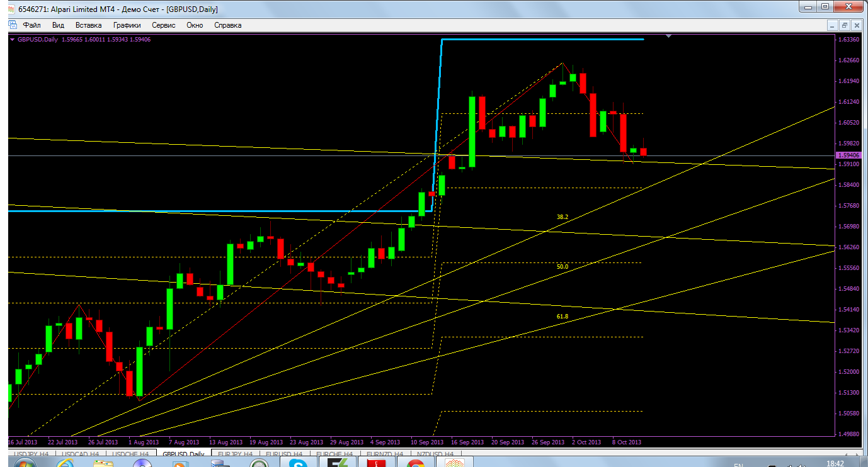Viewport: 868px width, 467px height.
Task: Click the EN language indicator in tray
Action: click(738, 465)
